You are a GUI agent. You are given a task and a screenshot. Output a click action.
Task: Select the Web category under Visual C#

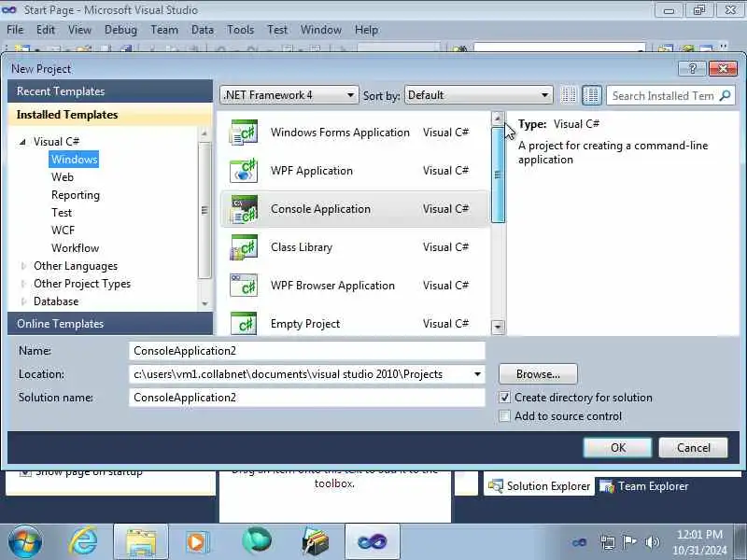point(63,177)
